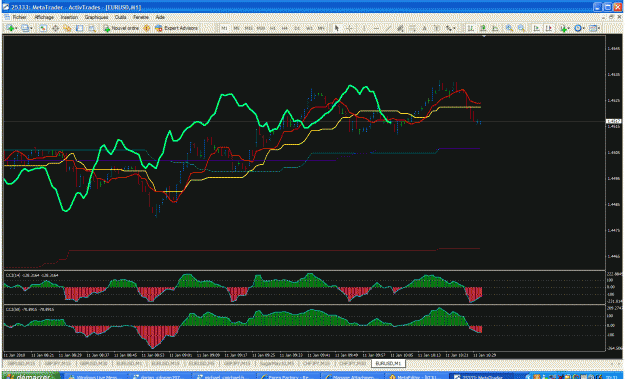Open the Arrows objects dropdown
The image size is (625, 379).
[x=451, y=28]
